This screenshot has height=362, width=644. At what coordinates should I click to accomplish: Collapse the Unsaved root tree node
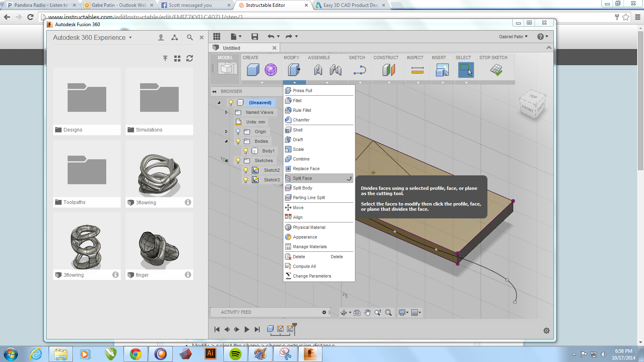[x=219, y=103]
